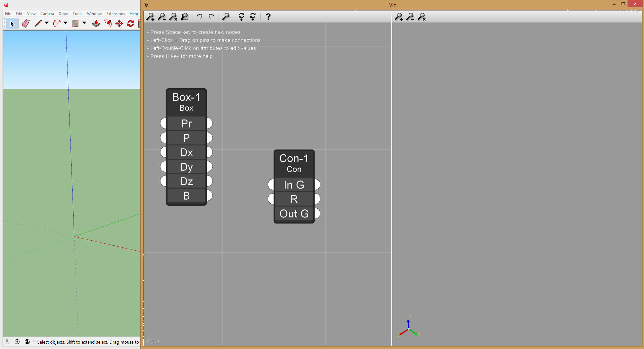This screenshot has width=644, height=349.
Task: Activate the Rotate tool
Action: 131,23
